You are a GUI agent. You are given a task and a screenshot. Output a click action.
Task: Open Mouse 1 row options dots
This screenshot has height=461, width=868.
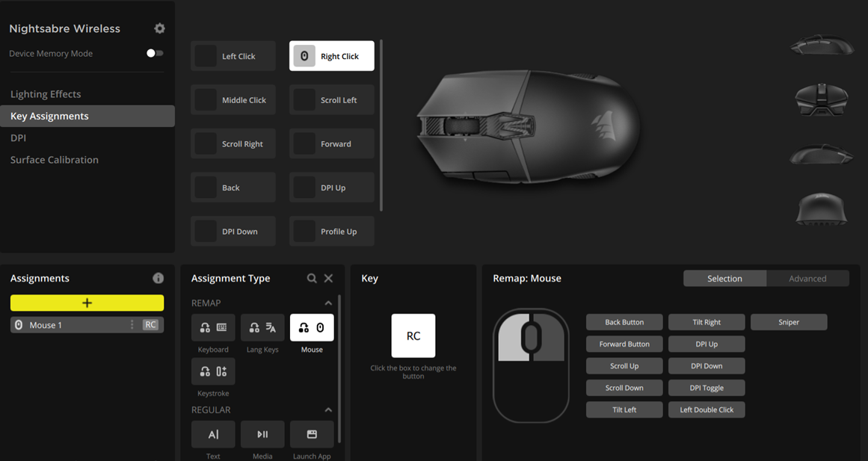tap(132, 325)
